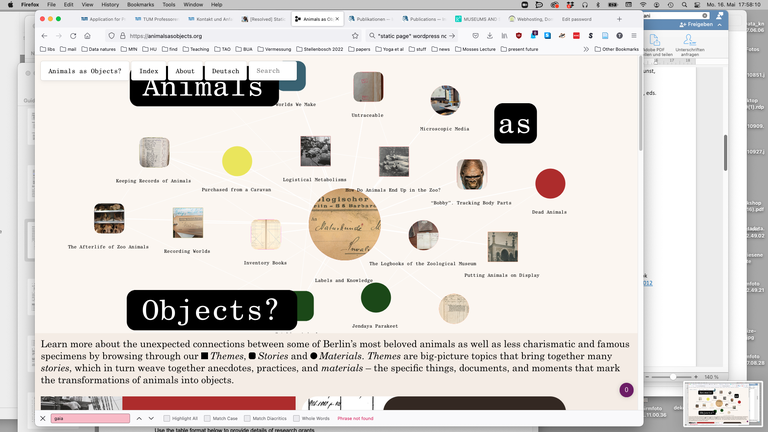Open the Spotlight search in macOS menu bar
Image resolution: width=768 pixels, height=432 pixels.
pyautogui.click(x=684, y=4)
